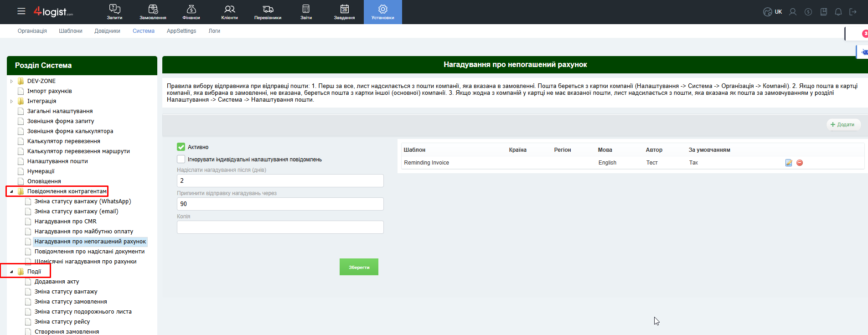The image size is (868, 335).
Task: Edit the Reminding Invoice template
Action: point(788,163)
